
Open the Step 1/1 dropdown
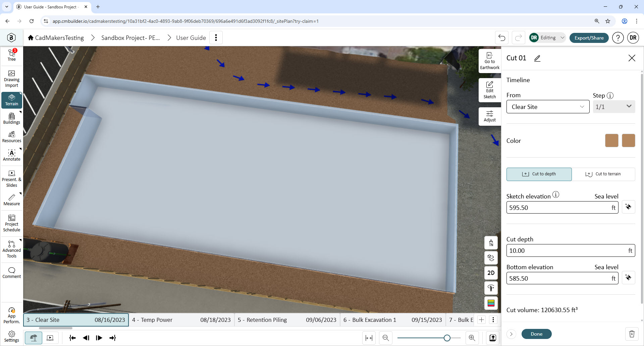point(614,107)
